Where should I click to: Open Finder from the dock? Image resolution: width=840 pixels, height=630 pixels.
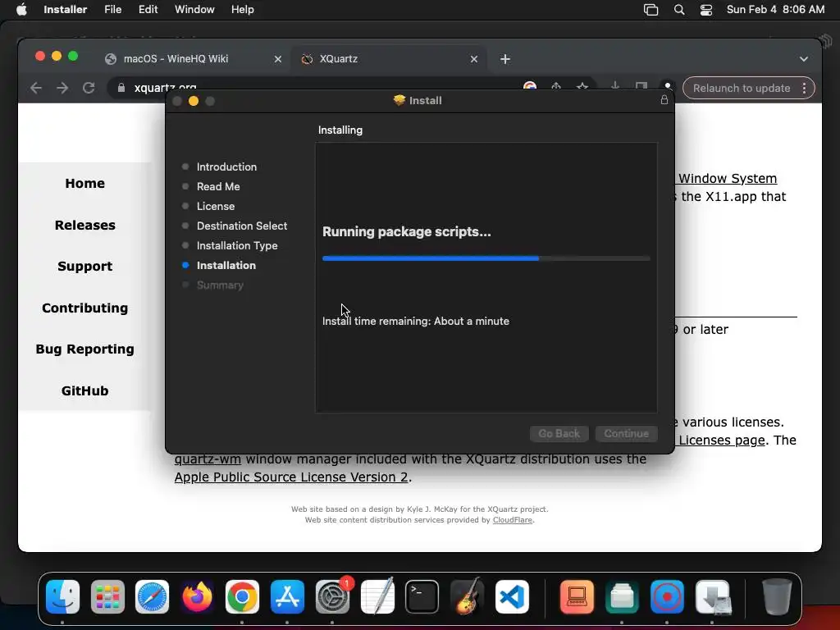[62, 596]
